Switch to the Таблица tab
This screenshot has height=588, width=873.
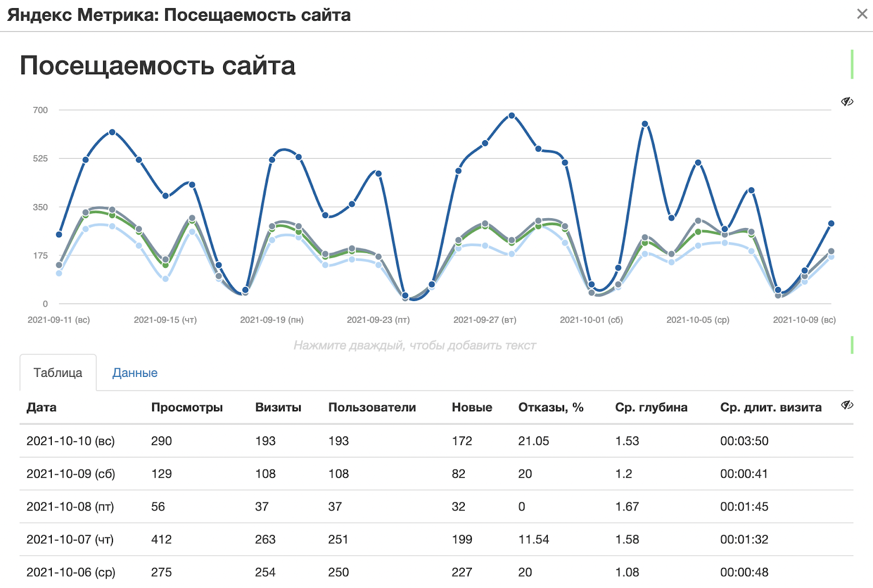[58, 373]
